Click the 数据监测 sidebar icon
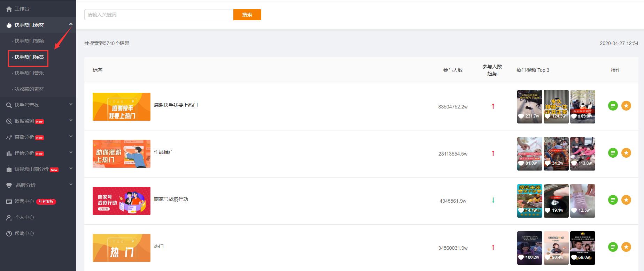 pyautogui.click(x=9, y=121)
